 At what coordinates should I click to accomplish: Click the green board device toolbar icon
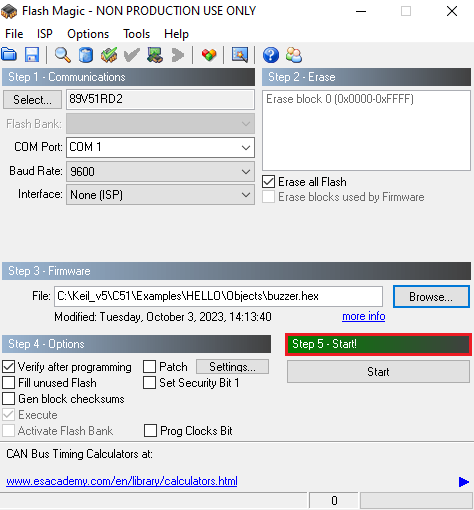point(155,55)
